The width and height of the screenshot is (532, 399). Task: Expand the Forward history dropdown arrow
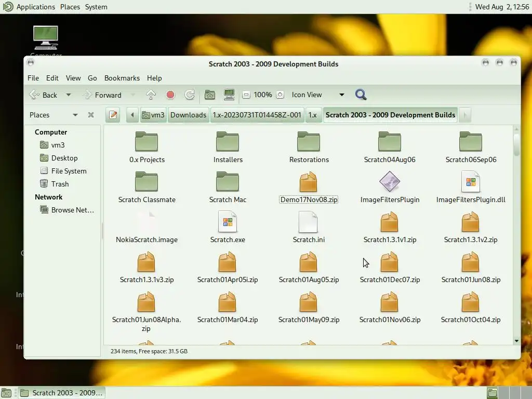132,95
